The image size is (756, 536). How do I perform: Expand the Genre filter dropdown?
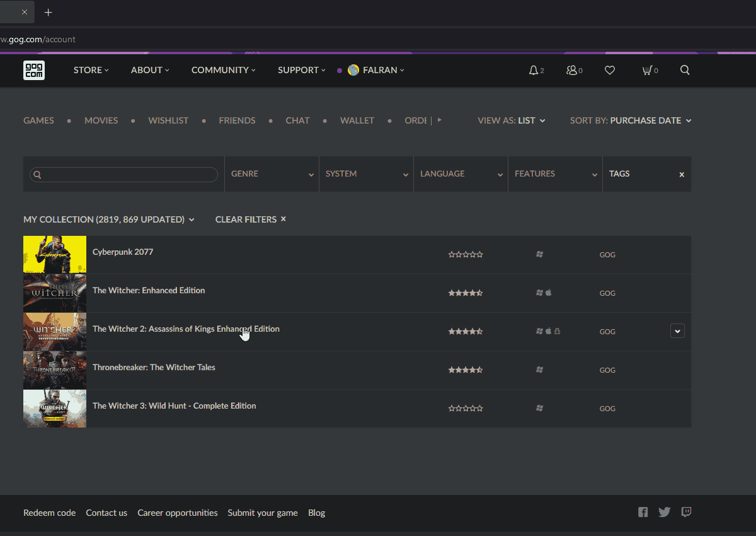(x=272, y=174)
